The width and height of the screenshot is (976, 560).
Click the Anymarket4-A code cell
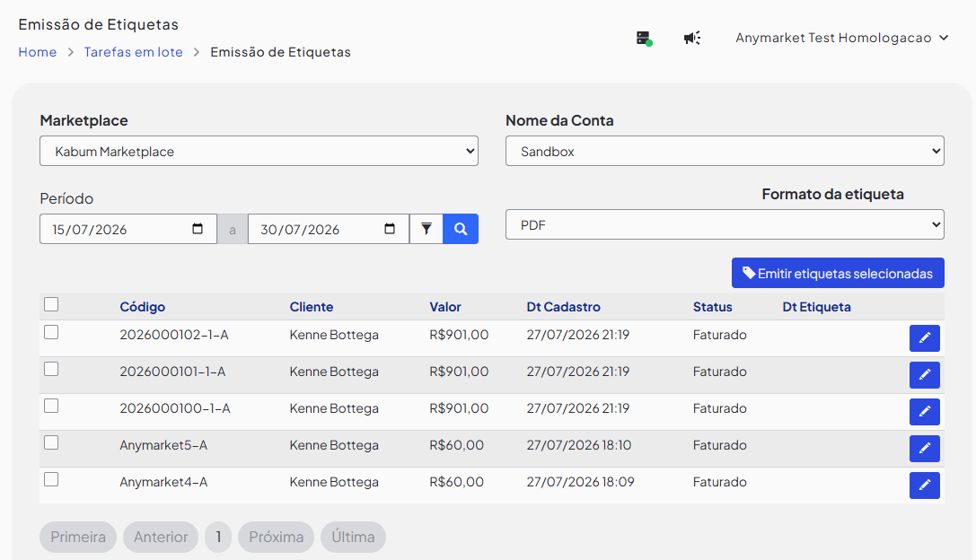[163, 482]
